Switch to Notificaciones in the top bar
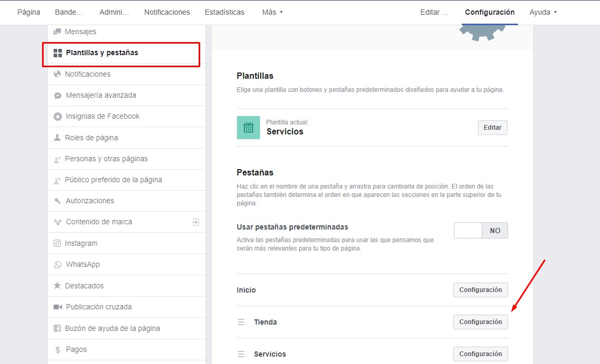The width and height of the screenshot is (600, 364). coord(167,12)
